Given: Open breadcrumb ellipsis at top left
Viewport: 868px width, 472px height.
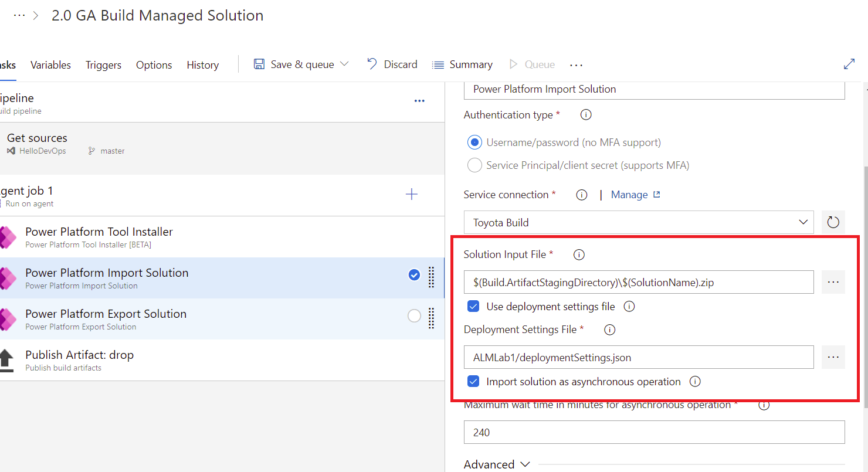Looking at the screenshot, I should [x=19, y=16].
